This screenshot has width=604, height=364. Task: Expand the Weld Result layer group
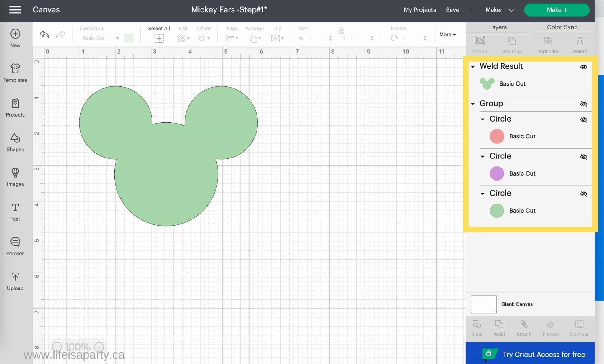click(473, 66)
